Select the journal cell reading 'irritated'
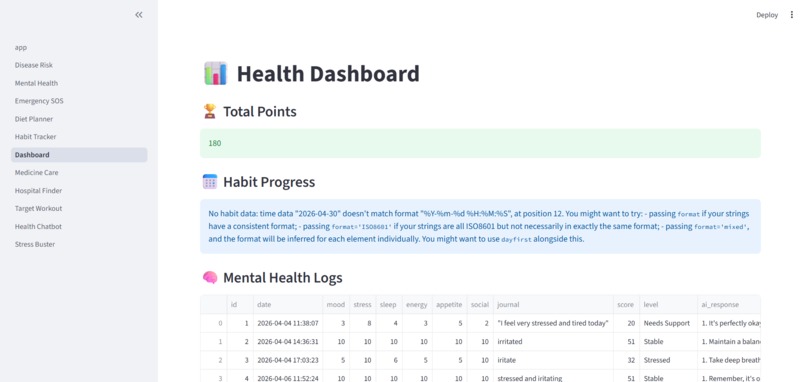Screen dimensions: 806x382 pos(553,342)
